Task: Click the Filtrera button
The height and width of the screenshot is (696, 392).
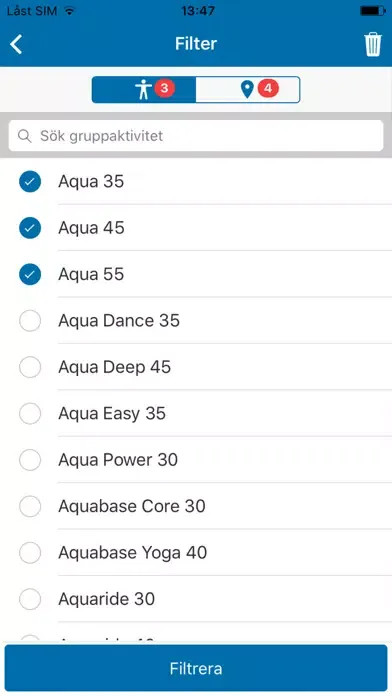Action: [196, 668]
